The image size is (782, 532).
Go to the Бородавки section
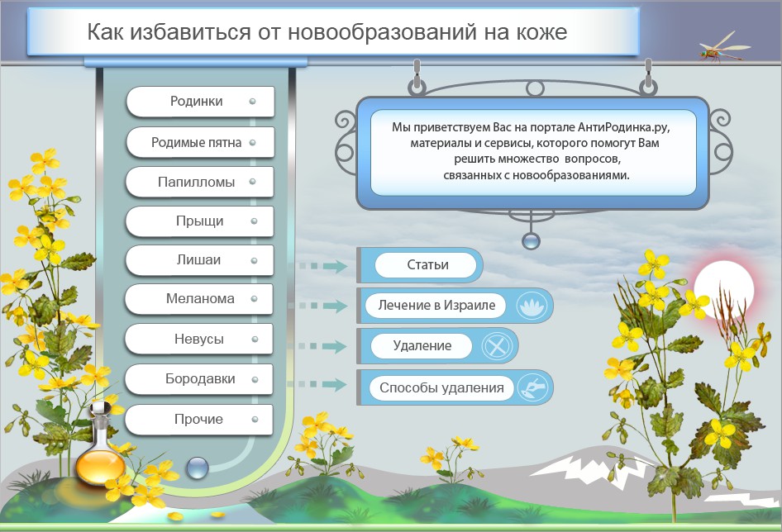(x=199, y=379)
